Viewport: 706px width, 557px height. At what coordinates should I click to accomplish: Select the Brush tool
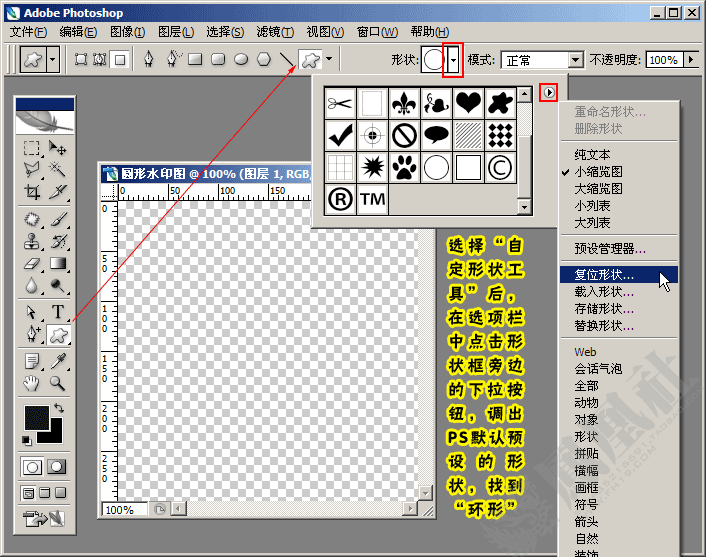pos(58,219)
